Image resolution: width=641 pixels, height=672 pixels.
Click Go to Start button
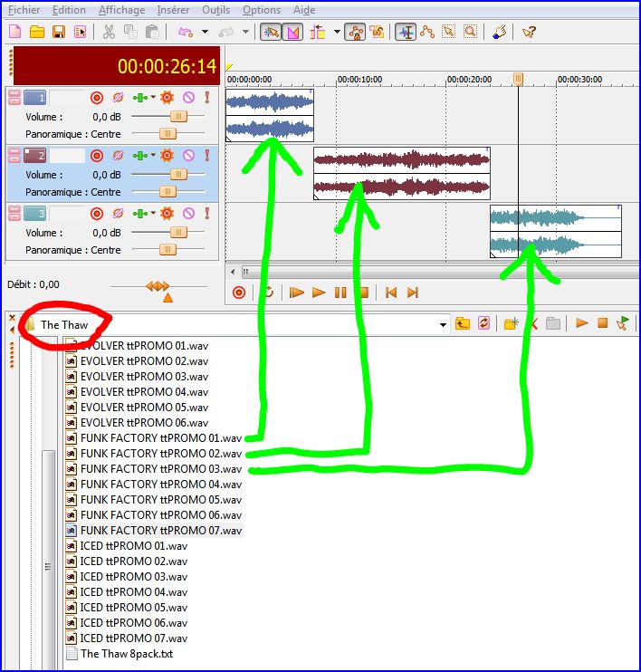[x=391, y=293]
